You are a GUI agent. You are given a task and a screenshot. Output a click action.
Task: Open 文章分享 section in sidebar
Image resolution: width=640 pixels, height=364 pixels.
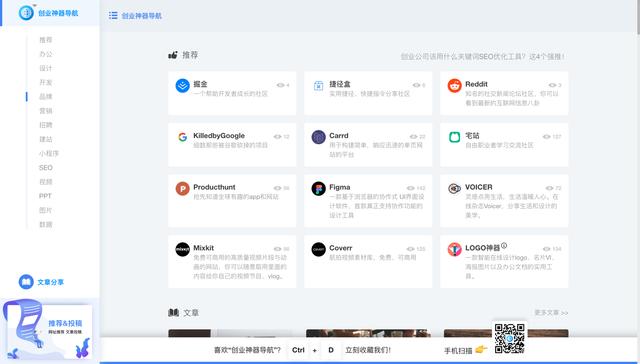(41, 282)
